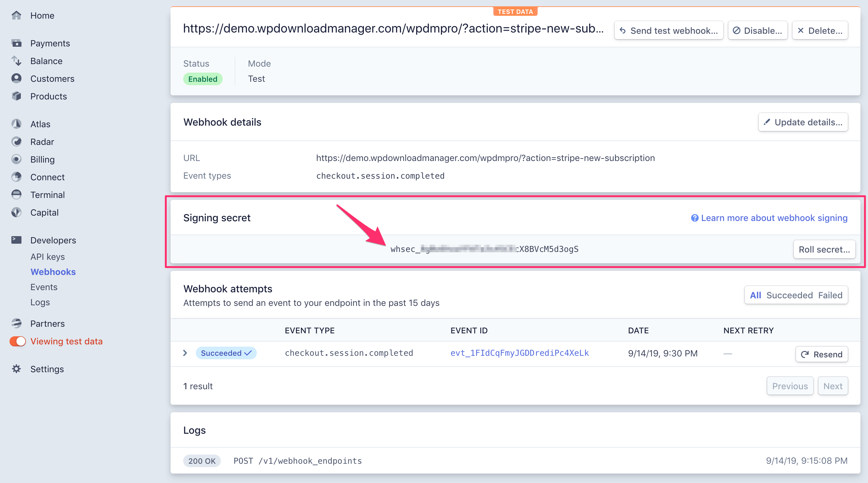Click the Next pagination button
This screenshot has width=868, height=483.
click(833, 386)
